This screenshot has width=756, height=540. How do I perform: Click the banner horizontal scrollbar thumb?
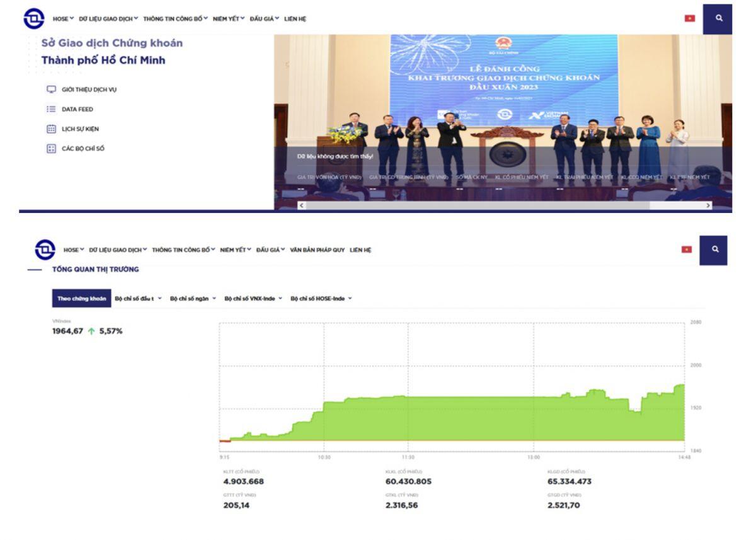click(477, 205)
